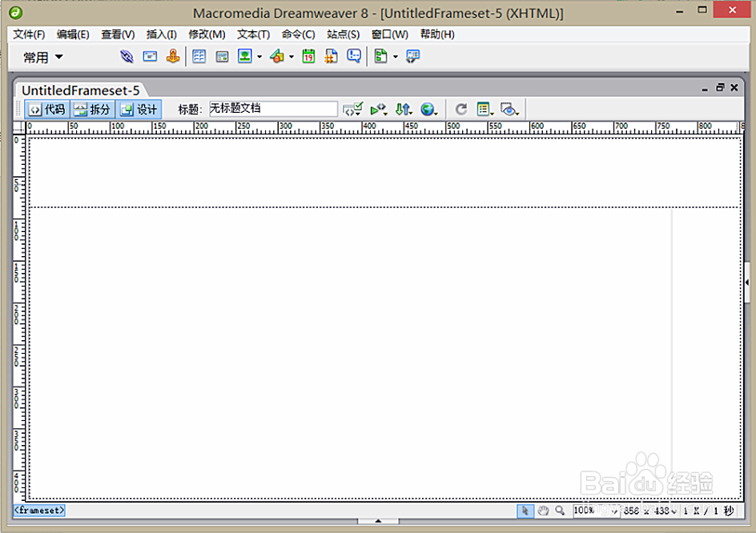Insert a Named Anchor
This screenshot has width=756, height=533.
pos(173,56)
